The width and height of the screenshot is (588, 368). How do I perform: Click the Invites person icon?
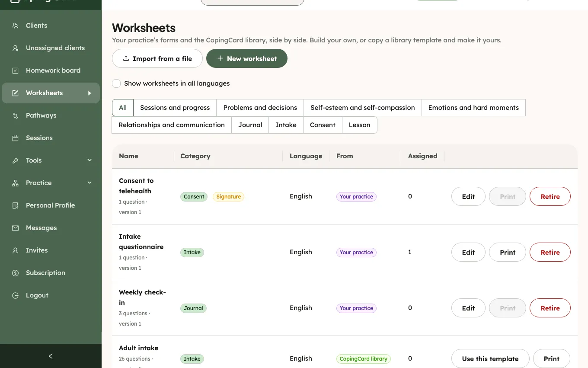(16, 250)
